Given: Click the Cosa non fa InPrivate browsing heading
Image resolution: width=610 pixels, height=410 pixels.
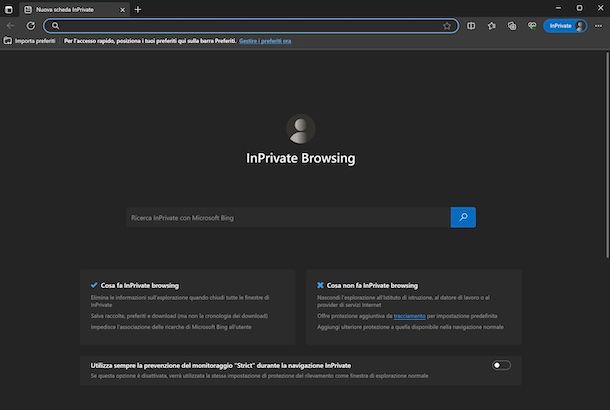Looking at the screenshot, I should point(372,286).
